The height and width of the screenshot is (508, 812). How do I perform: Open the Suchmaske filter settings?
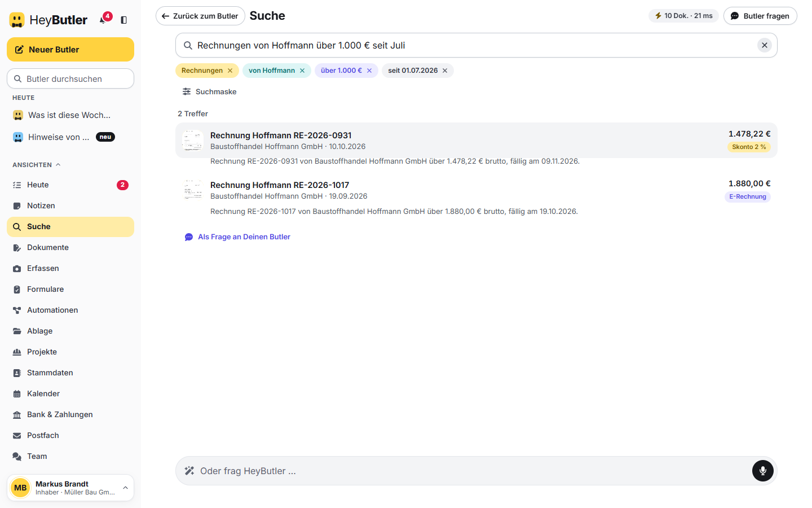point(209,91)
